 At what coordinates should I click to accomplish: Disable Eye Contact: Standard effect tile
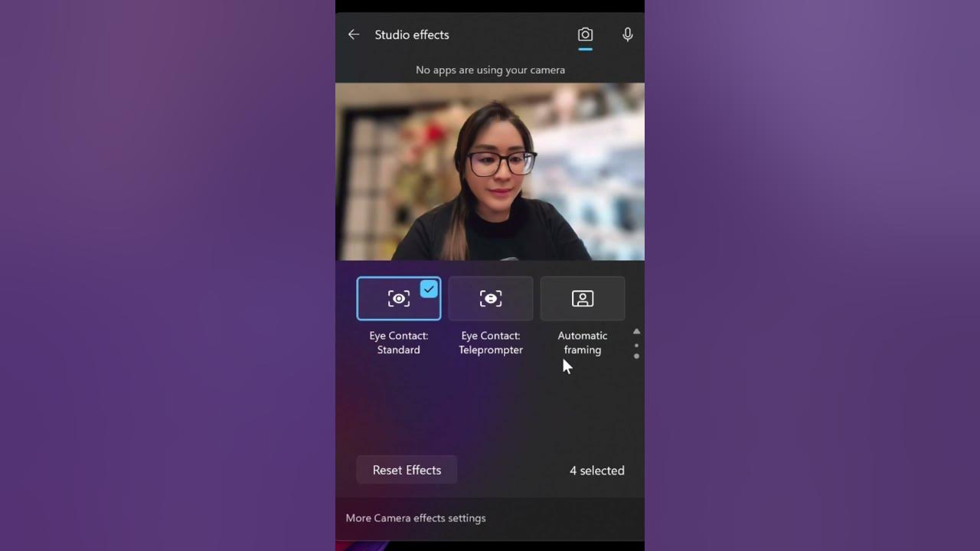399,298
